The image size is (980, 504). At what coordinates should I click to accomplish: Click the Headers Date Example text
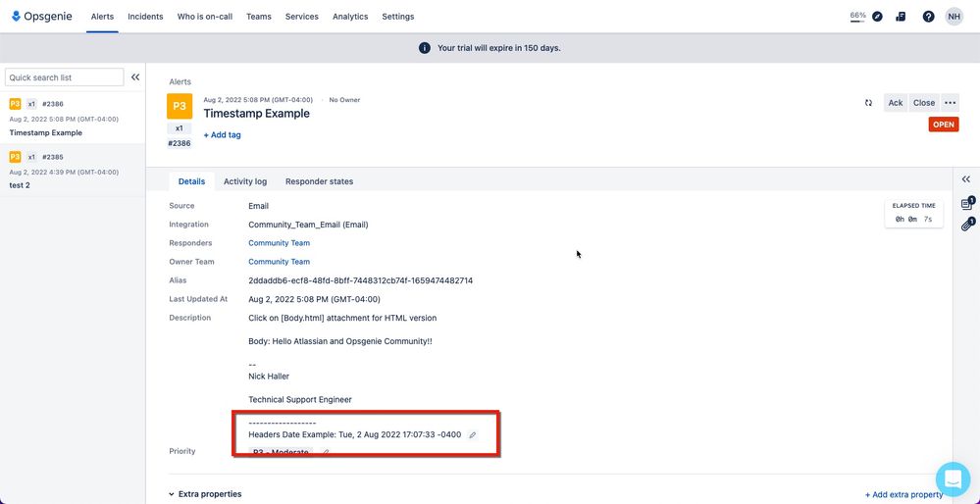coord(354,434)
